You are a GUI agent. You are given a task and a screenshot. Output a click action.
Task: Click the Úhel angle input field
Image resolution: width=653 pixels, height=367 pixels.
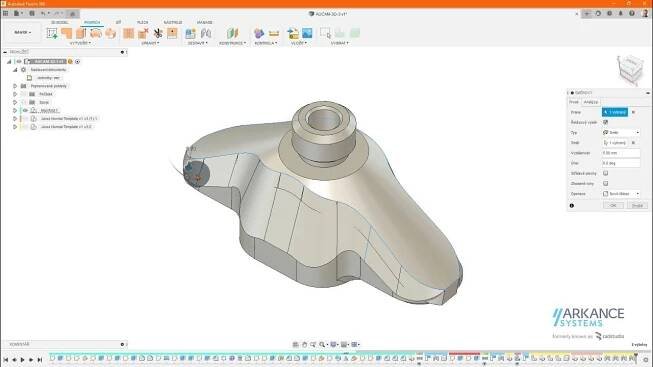click(x=621, y=163)
